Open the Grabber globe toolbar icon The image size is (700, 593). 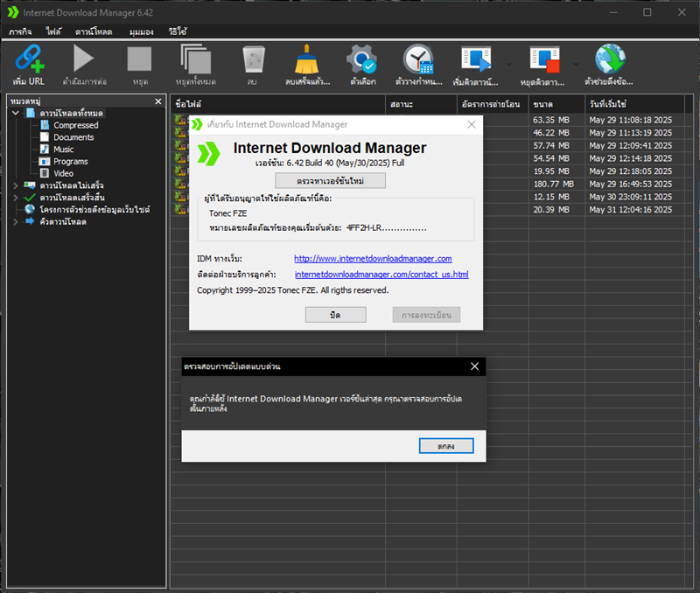[x=610, y=59]
